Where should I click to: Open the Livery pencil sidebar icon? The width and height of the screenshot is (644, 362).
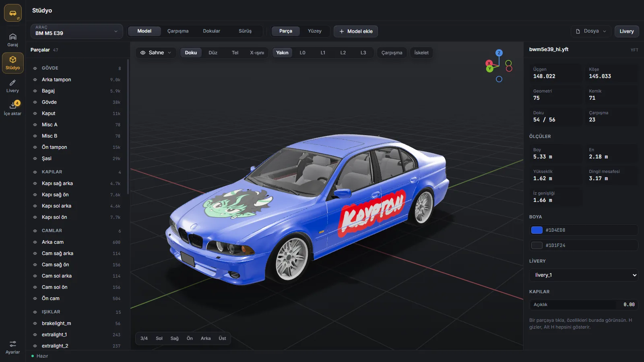tap(12, 86)
